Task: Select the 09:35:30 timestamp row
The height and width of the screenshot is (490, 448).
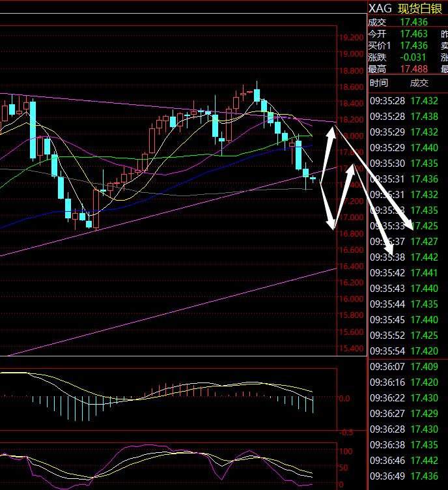Action: (404, 164)
